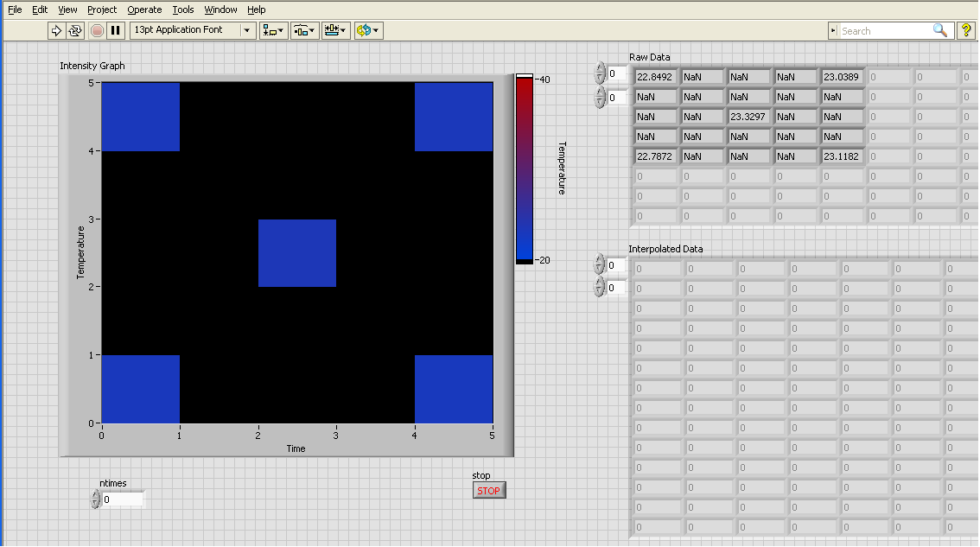
Task: Click Interpolated Data column index stepper
Action: [x=601, y=288]
